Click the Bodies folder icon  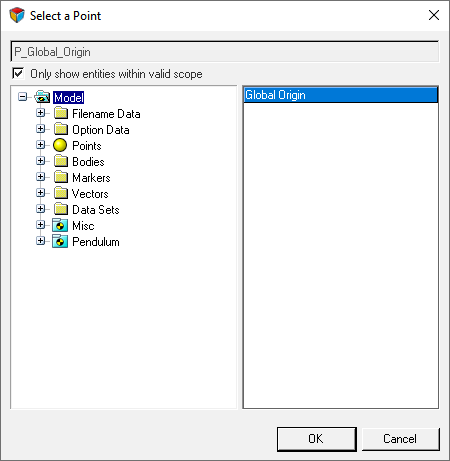coord(61,161)
